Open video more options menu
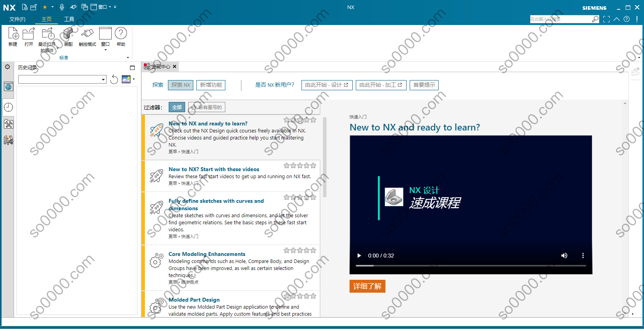The image size is (644, 329). [x=583, y=256]
